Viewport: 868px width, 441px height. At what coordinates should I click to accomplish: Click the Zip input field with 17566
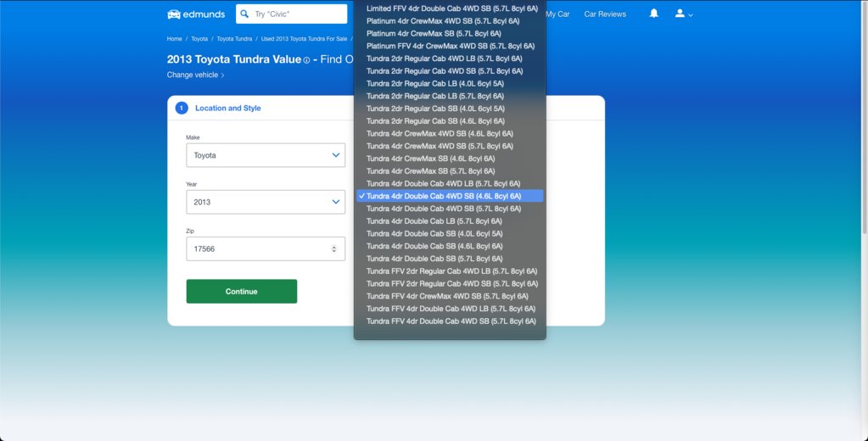tap(266, 249)
